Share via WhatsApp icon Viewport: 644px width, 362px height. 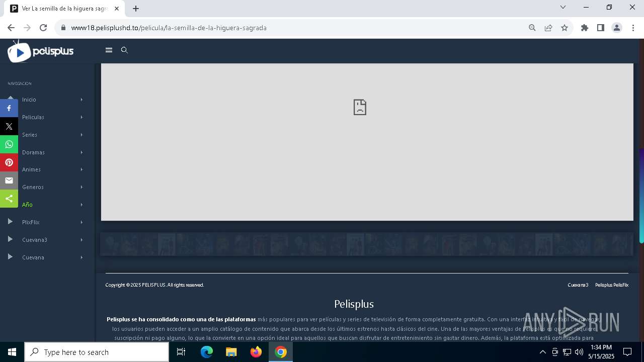coord(9,144)
